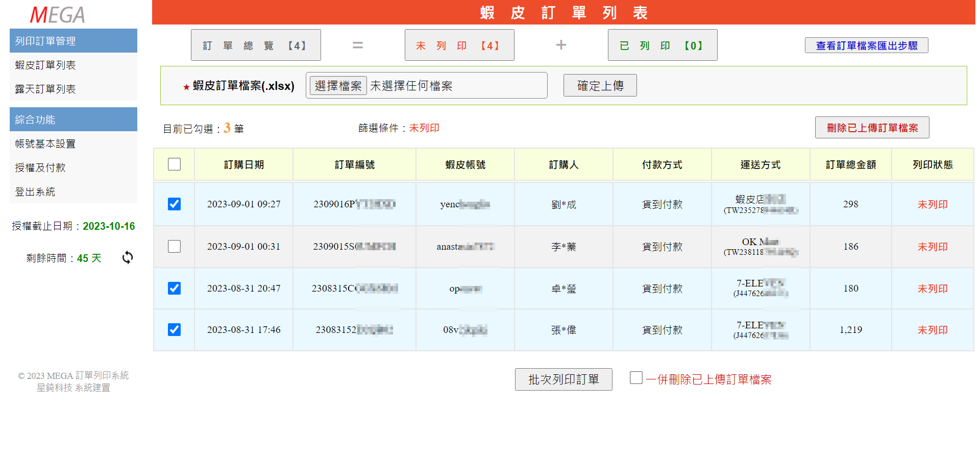This screenshot has width=980, height=456.
Task: Enable 一併刪除已上傳訂單檔案 checkbox
Action: (x=636, y=378)
